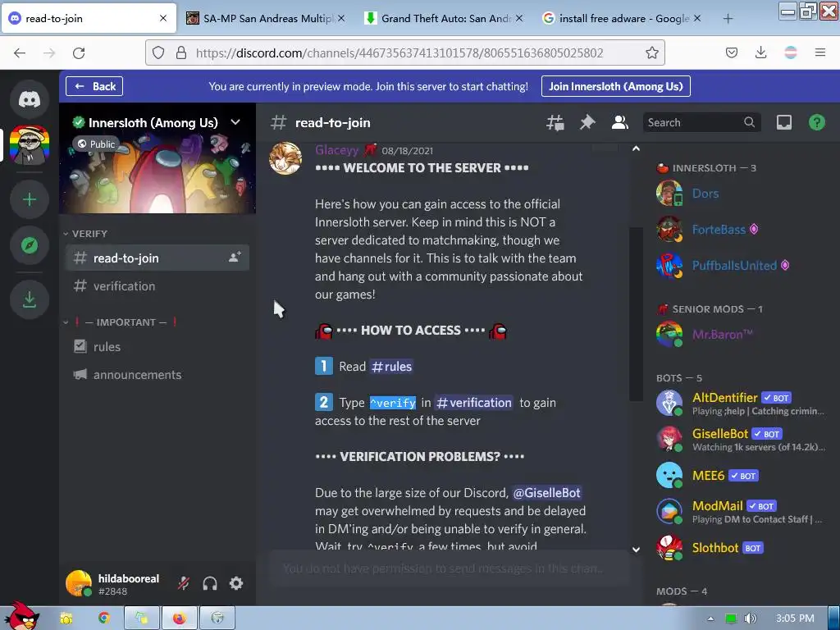
Task: Open User Settings gear icon
Action: click(x=236, y=583)
